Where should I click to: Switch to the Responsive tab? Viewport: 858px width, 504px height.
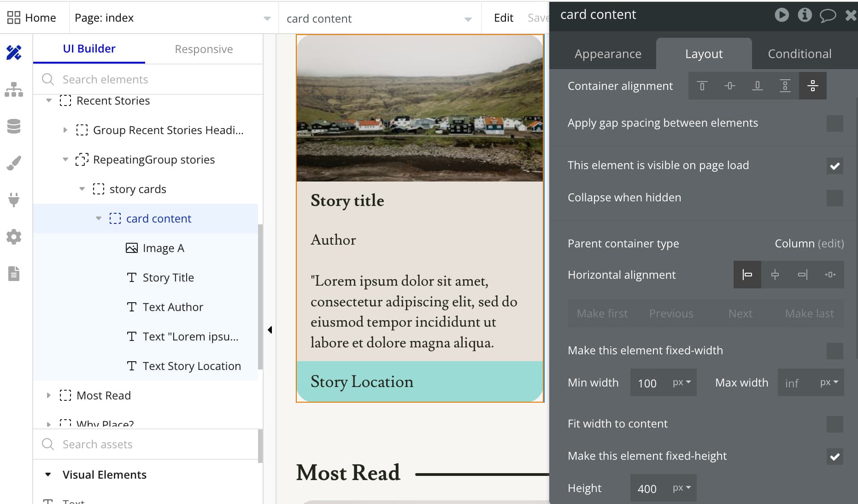[204, 49]
